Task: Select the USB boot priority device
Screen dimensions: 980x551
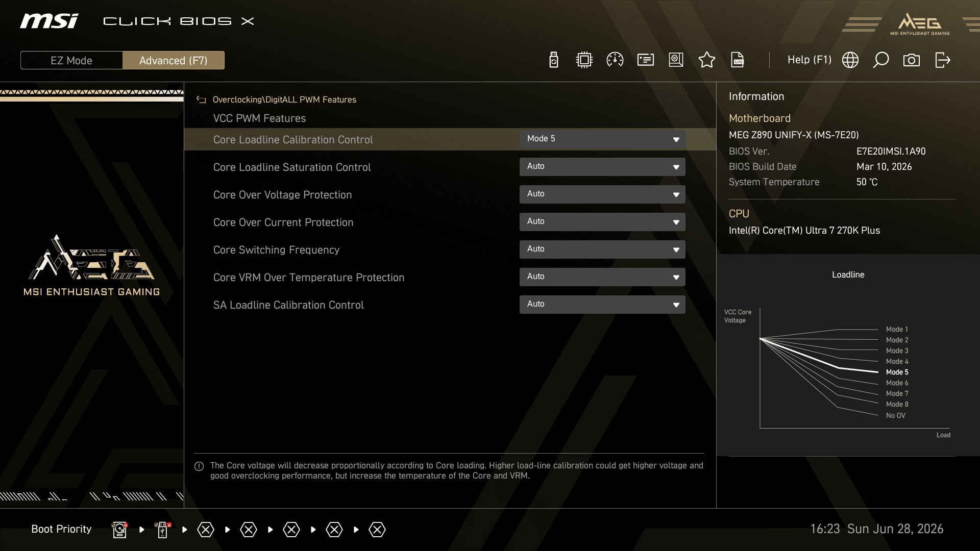Action: tap(163, 530)
